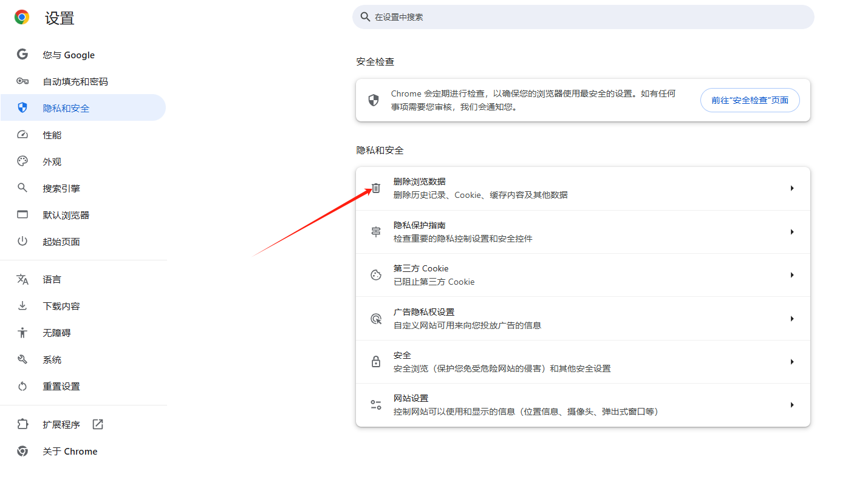This screenshot has height=502, width=868.
Task: Expand 第三方 Cookie using its arrow
Action: click(792, 275)
